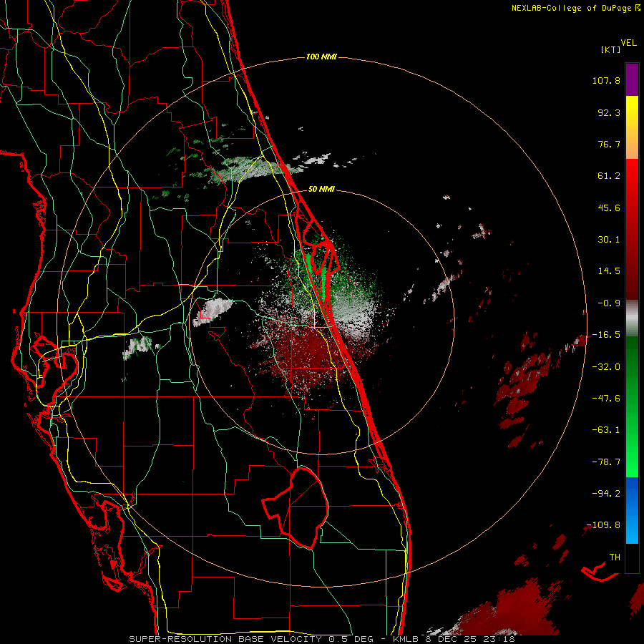Select the 92.3 value on velocity scale

pos(609,112)
